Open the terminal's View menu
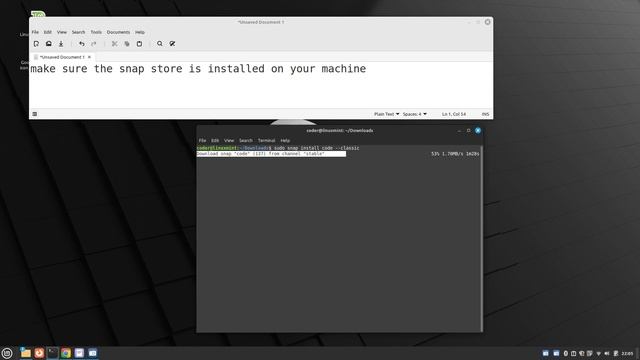This screenshot has width=640, height=360. [229, 140]
